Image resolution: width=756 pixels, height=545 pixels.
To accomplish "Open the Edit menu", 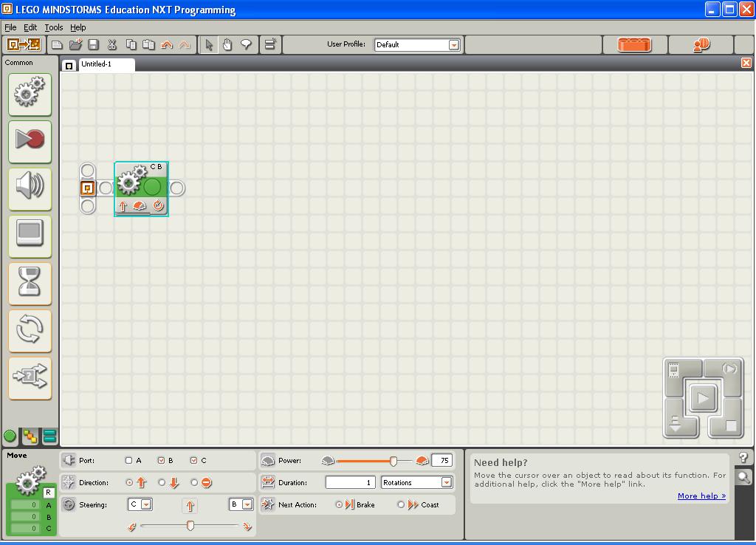I will click(30, 27).
